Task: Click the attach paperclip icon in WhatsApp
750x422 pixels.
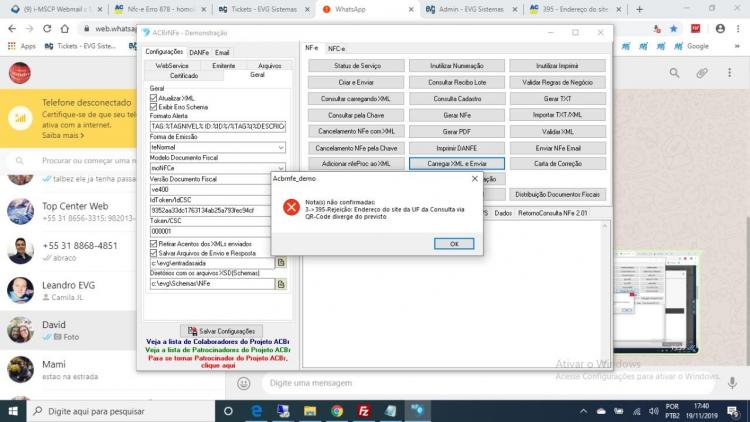Action: point(702,73)
